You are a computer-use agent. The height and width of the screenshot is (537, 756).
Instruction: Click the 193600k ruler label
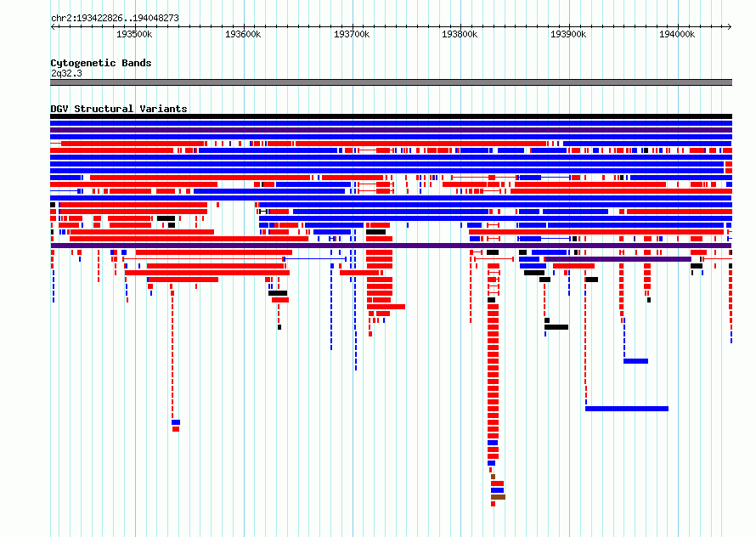pyautogui.click(x=243, y=34)
